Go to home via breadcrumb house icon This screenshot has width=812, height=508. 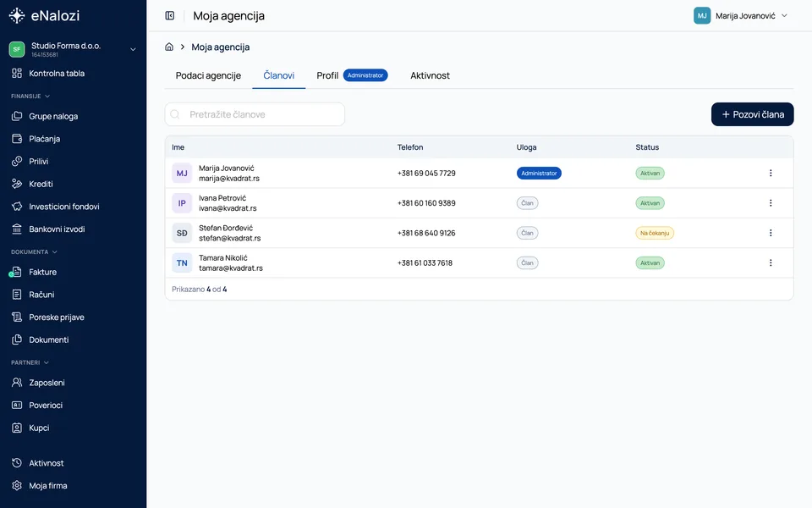pos(169,47)
